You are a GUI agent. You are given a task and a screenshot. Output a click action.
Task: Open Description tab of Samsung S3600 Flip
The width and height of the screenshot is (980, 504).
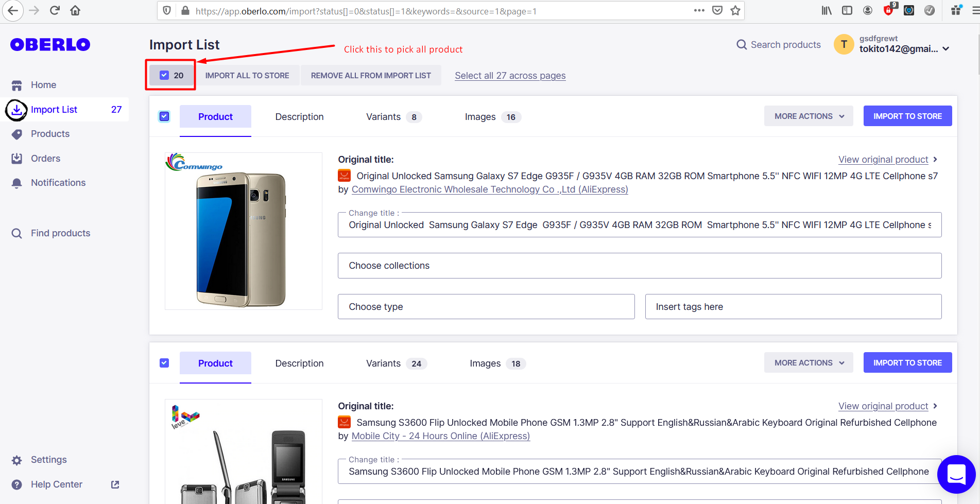(x=299, y=363)
